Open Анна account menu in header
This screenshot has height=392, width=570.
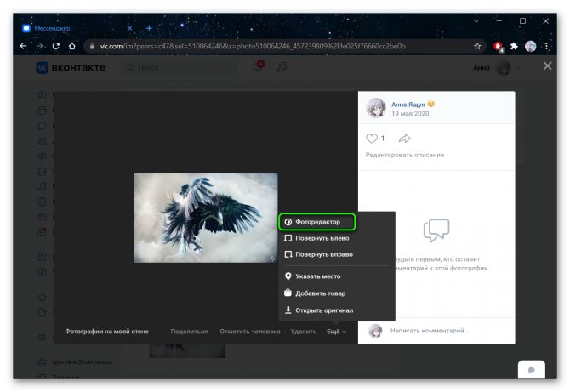(x=496, y=67)
